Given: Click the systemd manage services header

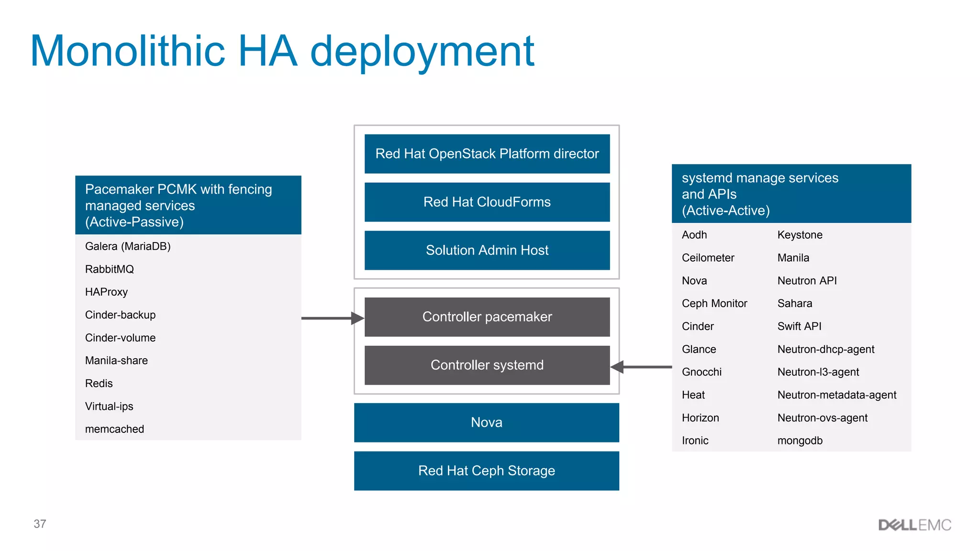Looking at the screenshot, I should [x=791, y=194].
